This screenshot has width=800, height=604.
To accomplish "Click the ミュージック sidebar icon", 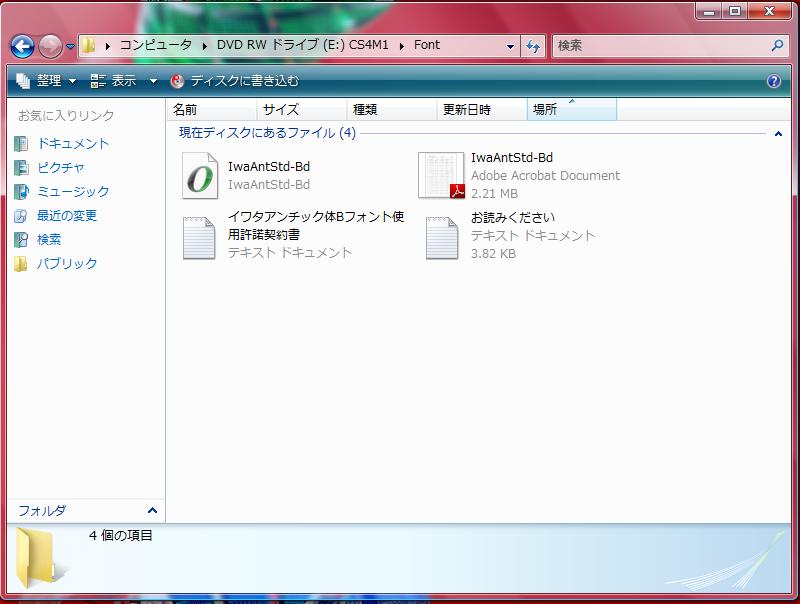I will coord(21,192).
